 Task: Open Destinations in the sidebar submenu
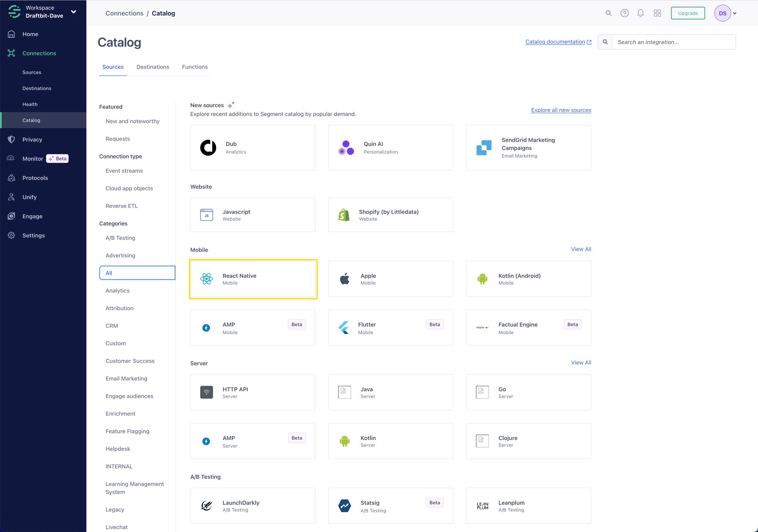pyautogui.click(x=37, y=88)
